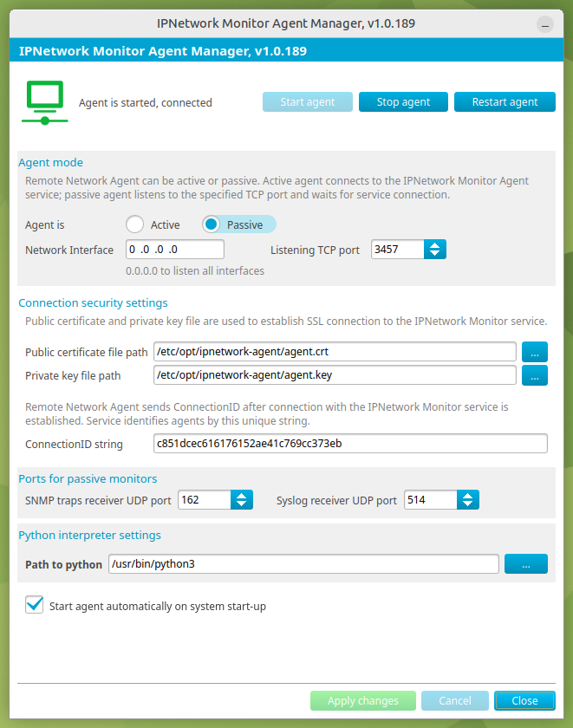Select the Passive agent mode radio
The width and height of the screenshot is (573, 728).
point(212,224)
